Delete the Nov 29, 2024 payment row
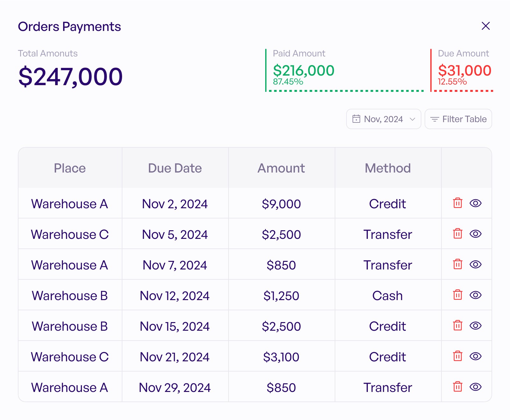Image resolution: width=510 pixels, height=420 pixels. 458,387
